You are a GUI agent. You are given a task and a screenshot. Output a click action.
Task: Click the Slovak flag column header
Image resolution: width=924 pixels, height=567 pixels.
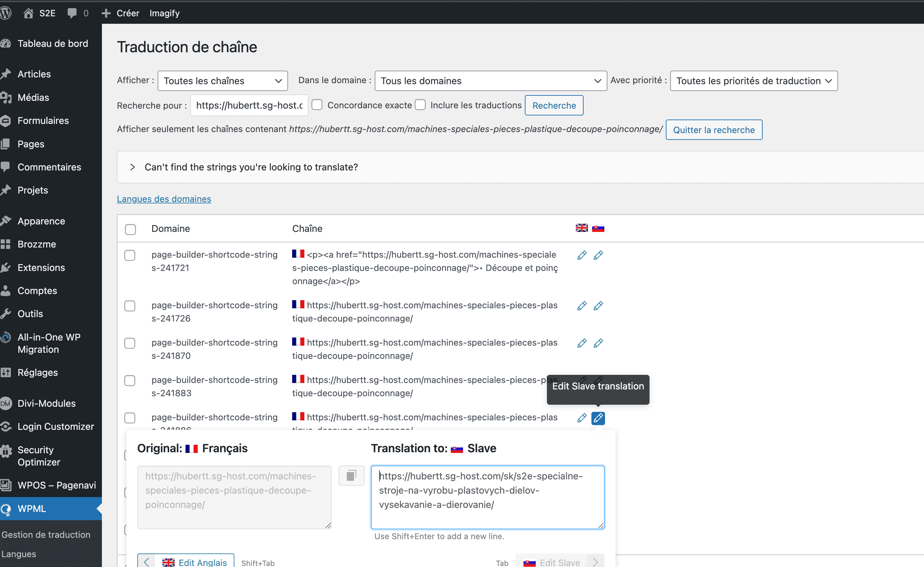[x=598, y=228]
